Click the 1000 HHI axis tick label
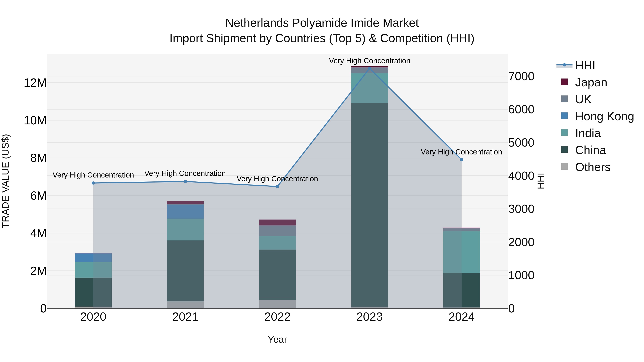The height and width of the screenshot is (362, 644). (521, 275)
